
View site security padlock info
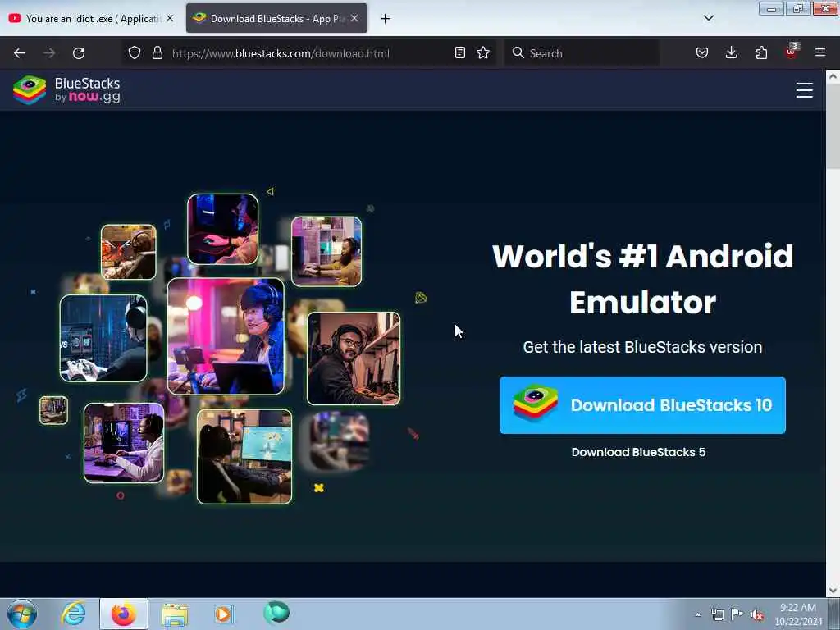[157, 53]
